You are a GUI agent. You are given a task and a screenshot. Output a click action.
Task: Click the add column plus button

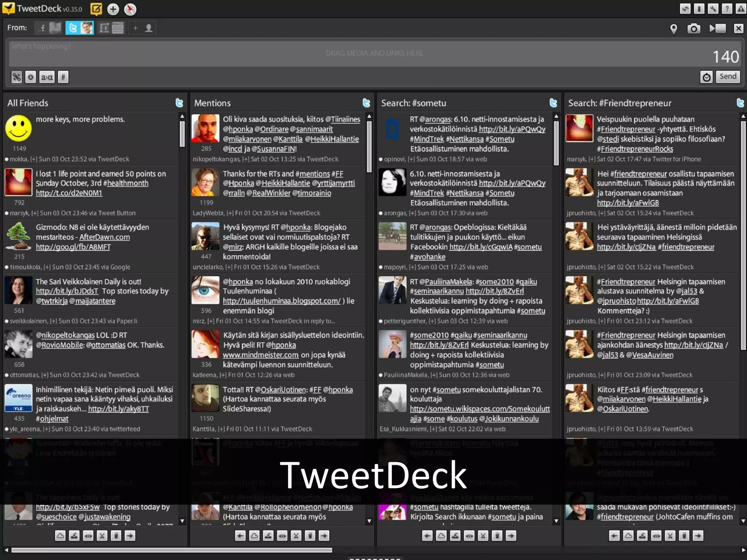click(113, 9)
